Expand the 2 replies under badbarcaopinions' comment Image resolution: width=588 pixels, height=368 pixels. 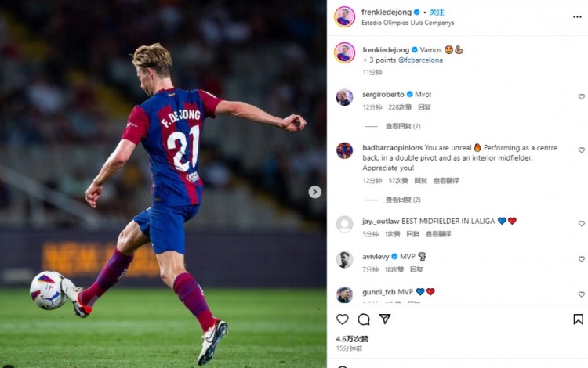[403, 200]
